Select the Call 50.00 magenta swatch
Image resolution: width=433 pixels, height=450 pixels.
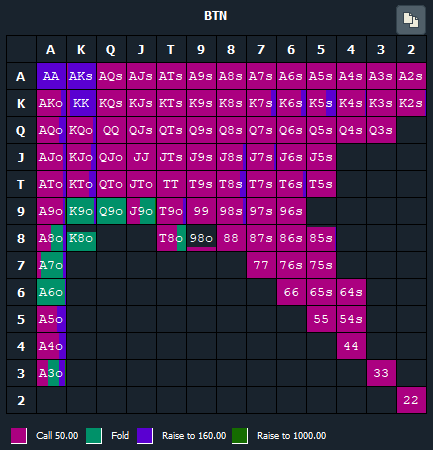[x=19, y=436]
